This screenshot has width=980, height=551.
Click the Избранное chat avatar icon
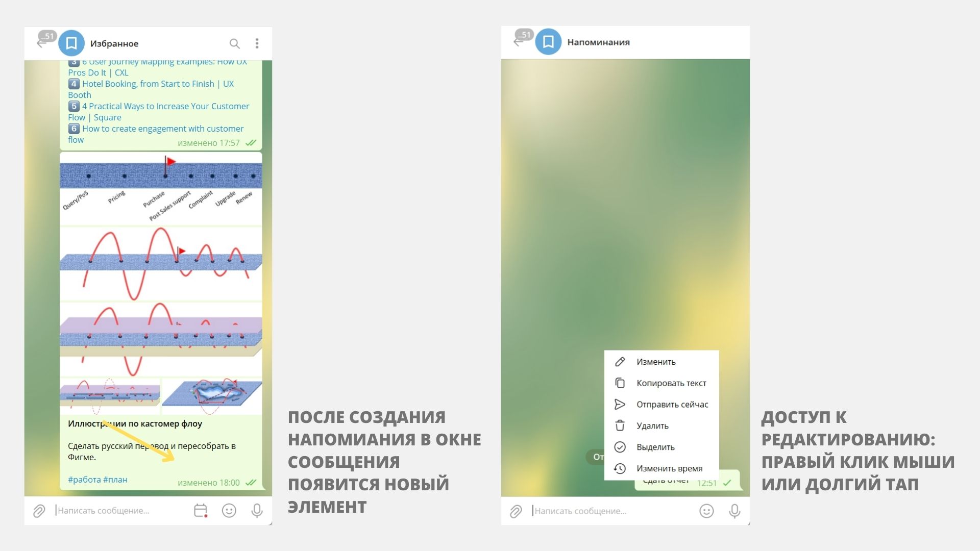[72, 43]
